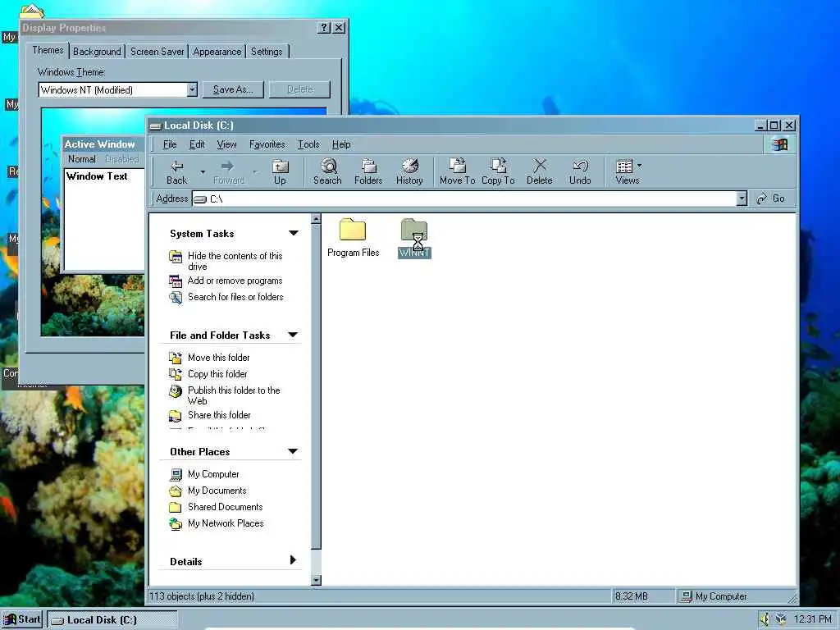Click the Save As... button

pos(233,89)
